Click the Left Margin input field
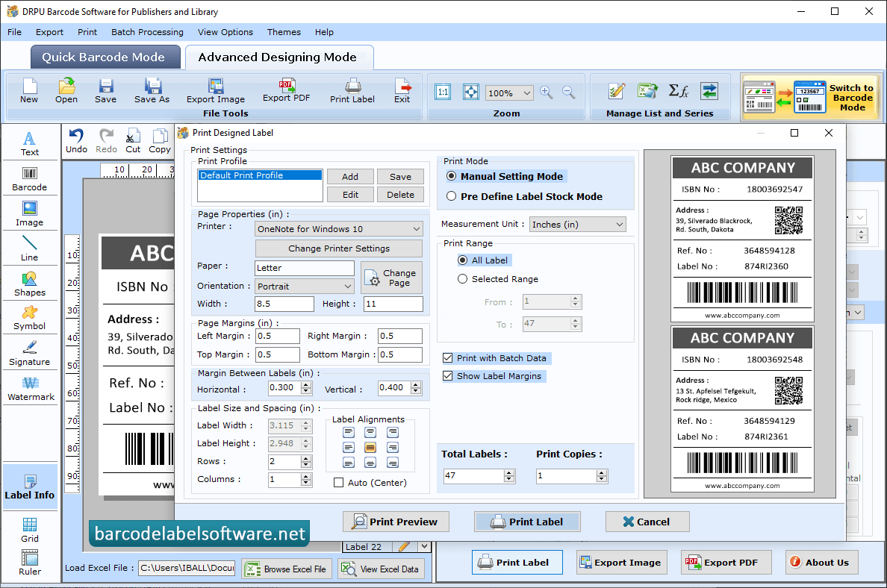Viewport: 887px width, 588px height. click(277, 336)
